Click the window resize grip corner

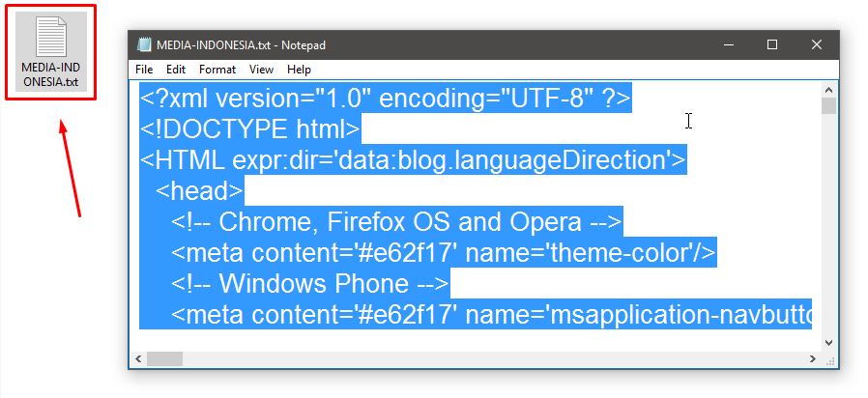point(829,359)
